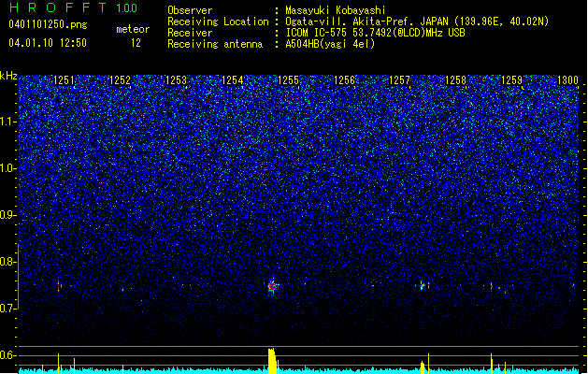Click the 1251 time axis marker
Viewport: 588px width, 374px height.
(64, 79)
